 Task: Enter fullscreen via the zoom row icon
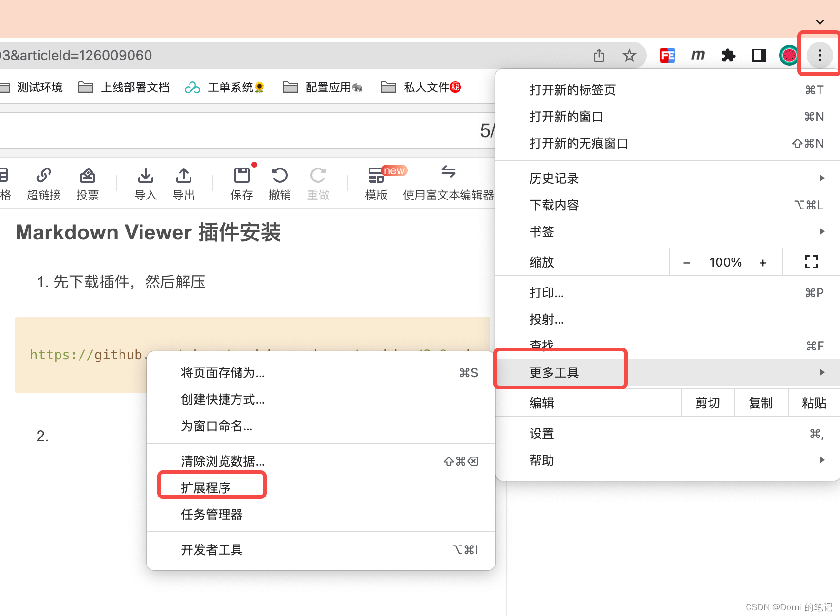811,262
